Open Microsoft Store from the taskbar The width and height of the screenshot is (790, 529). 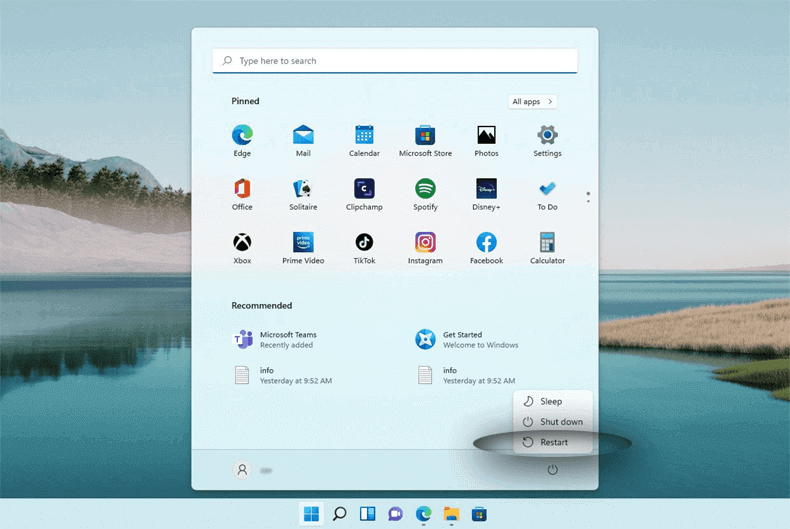tap(479, 514)
